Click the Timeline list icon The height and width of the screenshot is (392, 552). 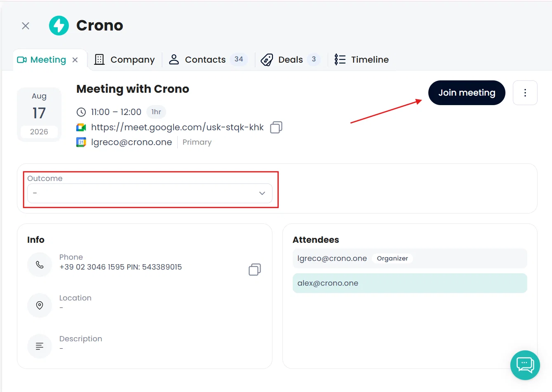[340, 60]
